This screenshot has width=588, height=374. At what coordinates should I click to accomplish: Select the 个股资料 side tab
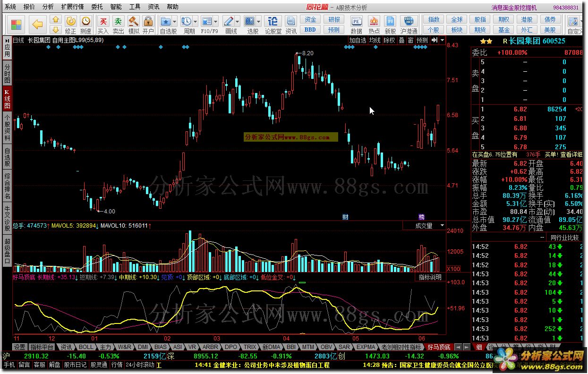(7, 127)
